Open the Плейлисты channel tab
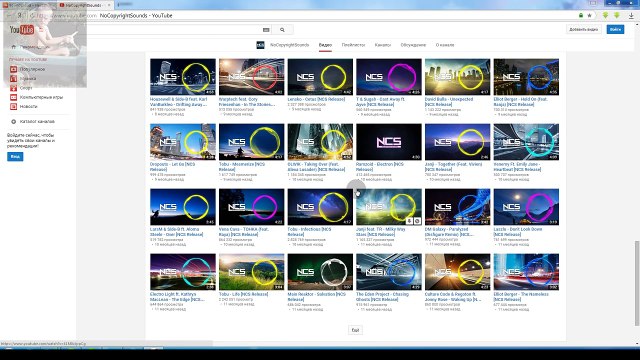Viewport: 640px width, 360px height. [353, 45]
